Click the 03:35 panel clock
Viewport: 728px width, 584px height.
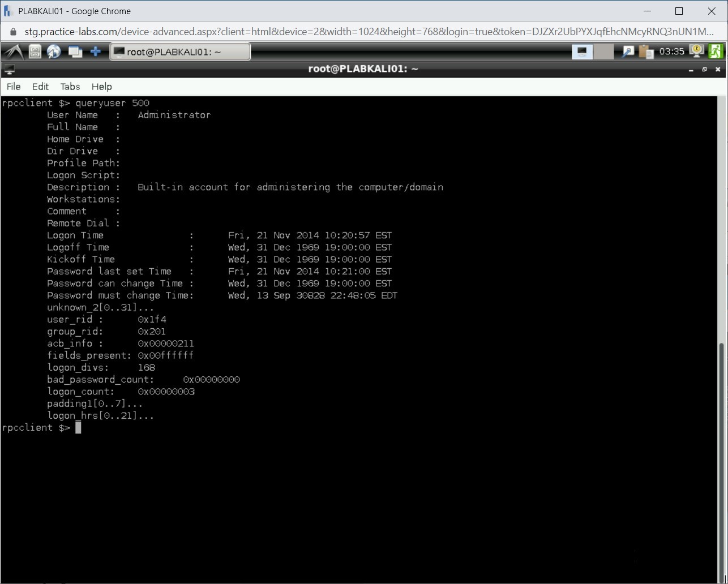pos(672,52)
